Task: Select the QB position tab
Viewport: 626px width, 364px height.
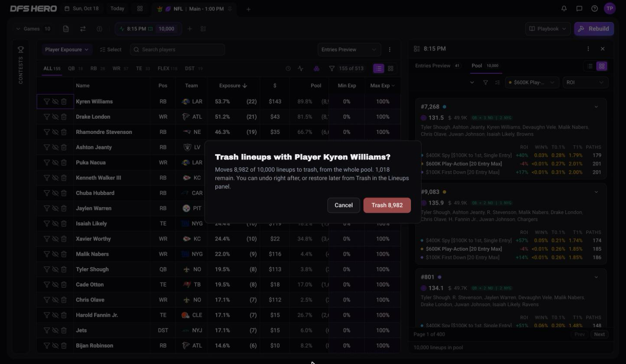Action: 75,68
